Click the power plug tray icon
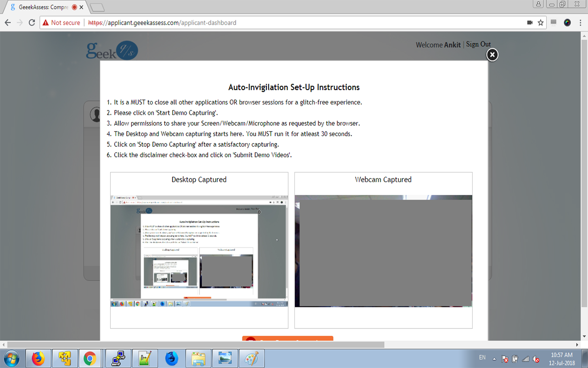The image size is (588, 368). pyautogui.click(x=515, y=359)
